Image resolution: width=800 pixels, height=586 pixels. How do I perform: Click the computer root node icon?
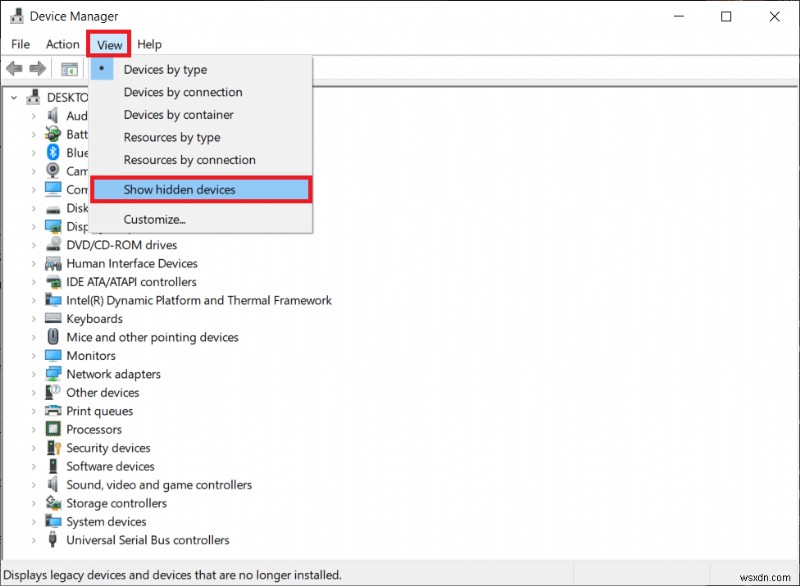[34, 97]
